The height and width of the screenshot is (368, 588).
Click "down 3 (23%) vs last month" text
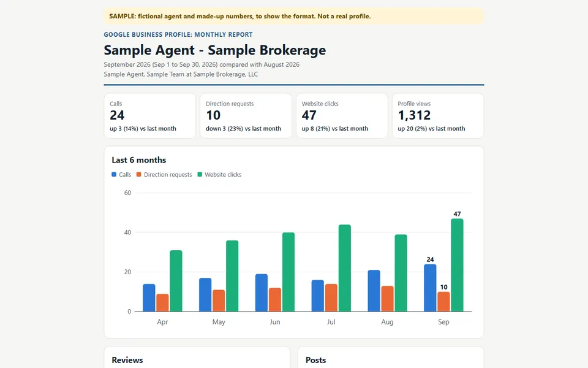(x=243, y=128)
